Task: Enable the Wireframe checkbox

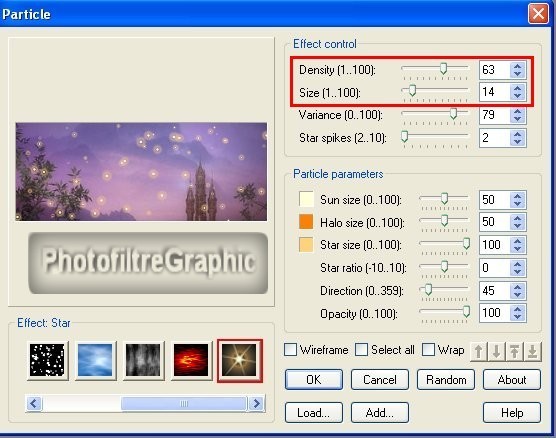Action: coord(290,350)
